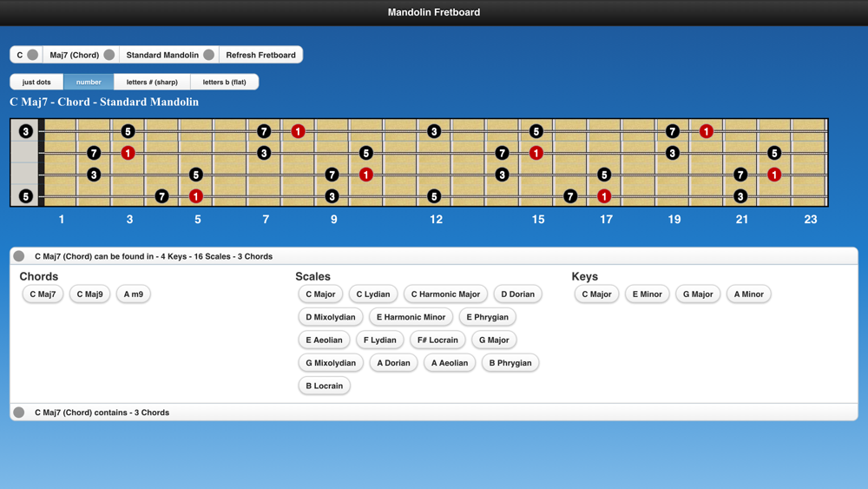The image size is (868, 489).
Task: Click the Mandolin Fretboard title
Action: click(x=434, y=12)
